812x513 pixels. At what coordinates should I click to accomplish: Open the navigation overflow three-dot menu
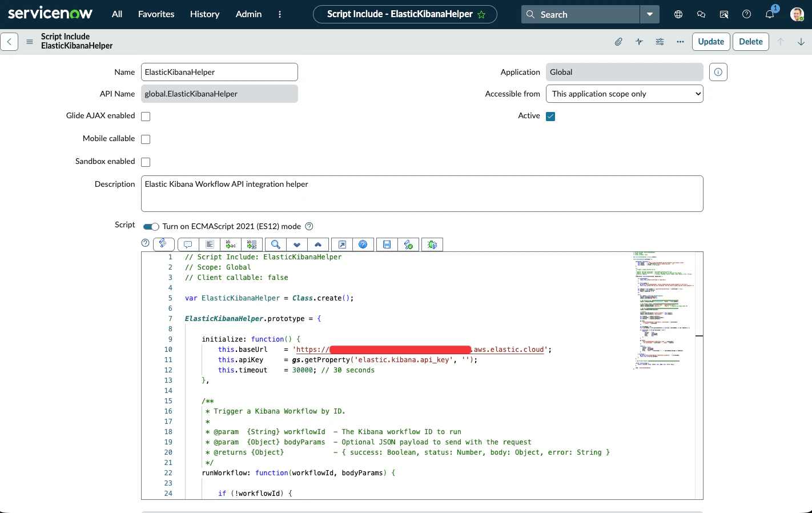[280, 14]
